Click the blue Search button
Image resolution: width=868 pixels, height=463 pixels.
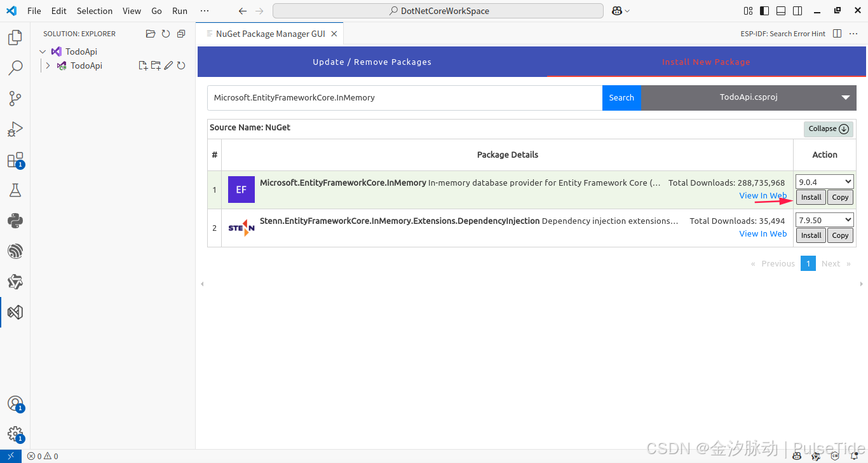(621, 97)
